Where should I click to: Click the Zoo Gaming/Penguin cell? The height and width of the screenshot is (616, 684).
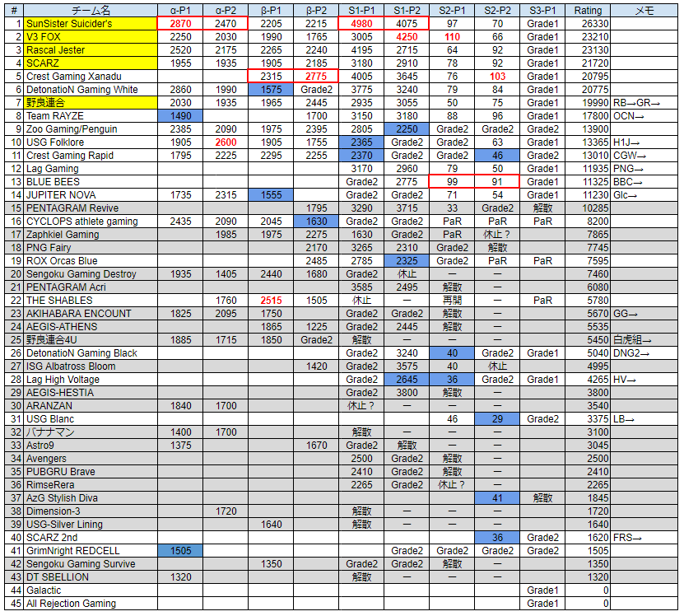[x=91, y=128]
